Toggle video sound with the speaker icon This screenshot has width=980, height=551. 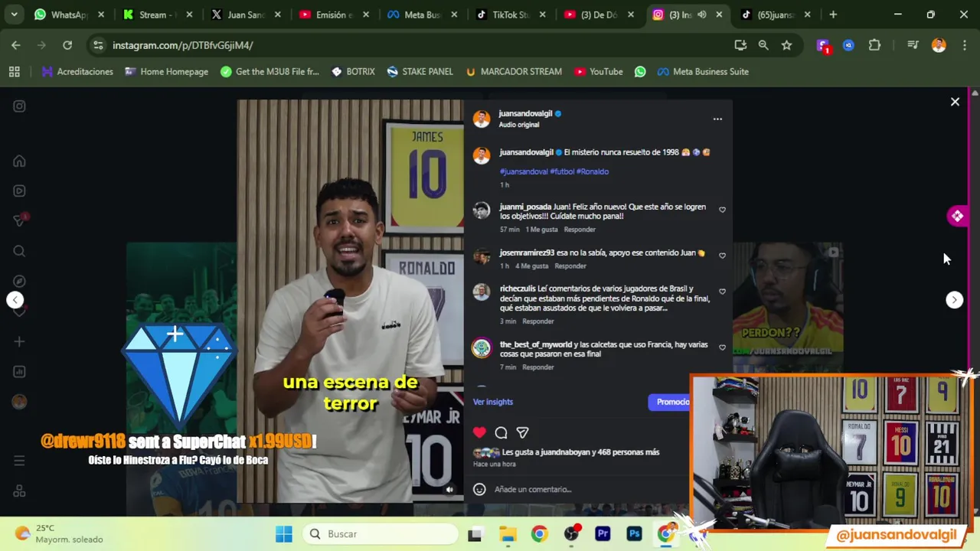click(449, 490)
